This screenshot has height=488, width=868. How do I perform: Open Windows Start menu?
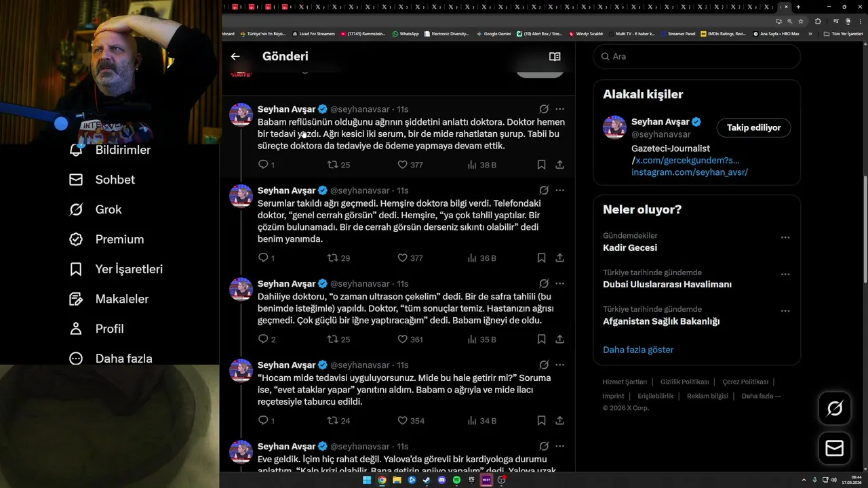[x=367, y=480]
